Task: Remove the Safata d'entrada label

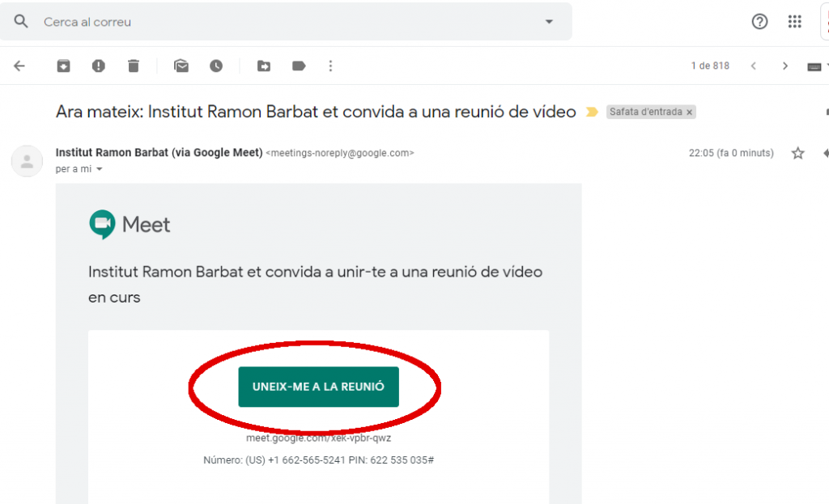Action: [690, 112]
